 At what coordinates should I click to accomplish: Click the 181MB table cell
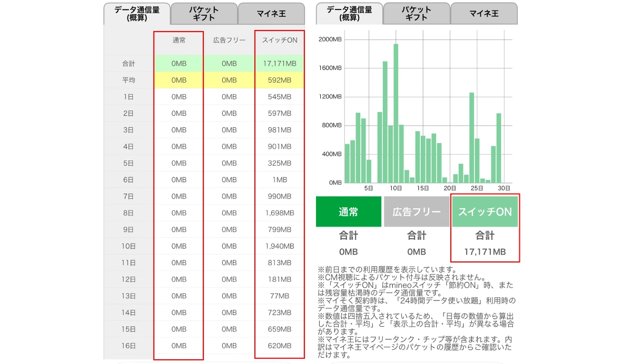click(x=279, y=279)
